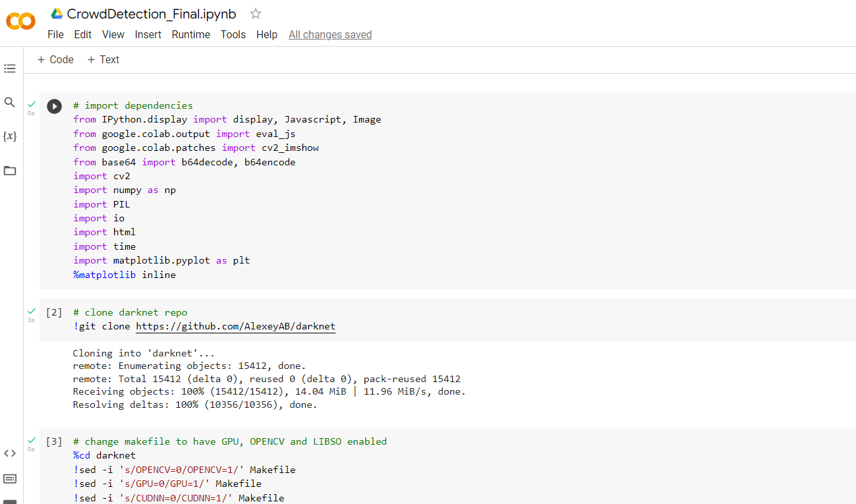The width and height of the screenshot is (856, 504).
Task: Open the Help menu
Action: (x=267, y=34)
